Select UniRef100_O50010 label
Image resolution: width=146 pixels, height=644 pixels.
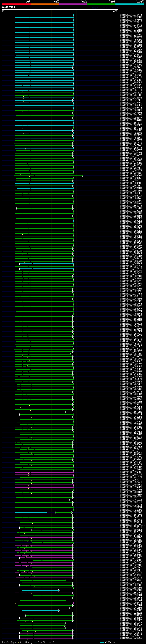[x=131, y=180]
